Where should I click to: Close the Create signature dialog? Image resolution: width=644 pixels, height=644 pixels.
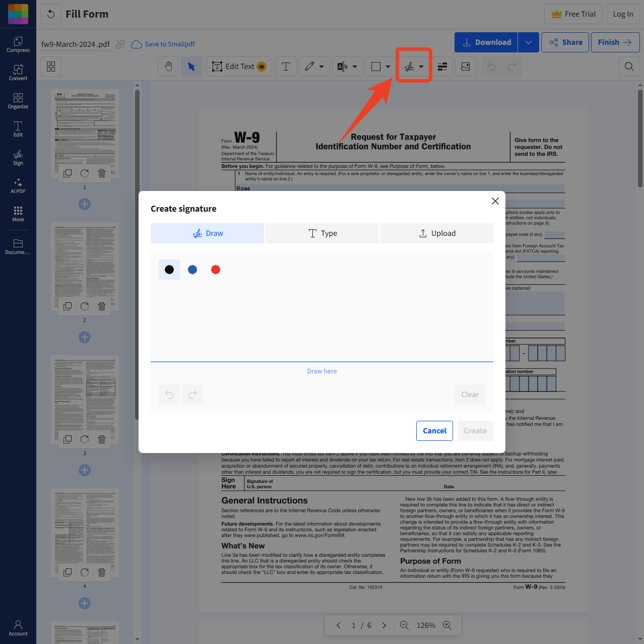coord(495,201)
